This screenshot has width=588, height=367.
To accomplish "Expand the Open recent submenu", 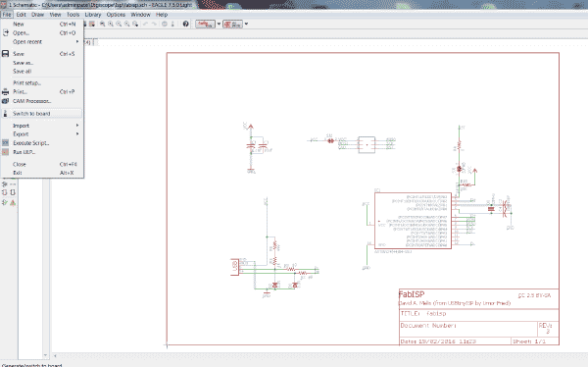I will pos(41,41).
